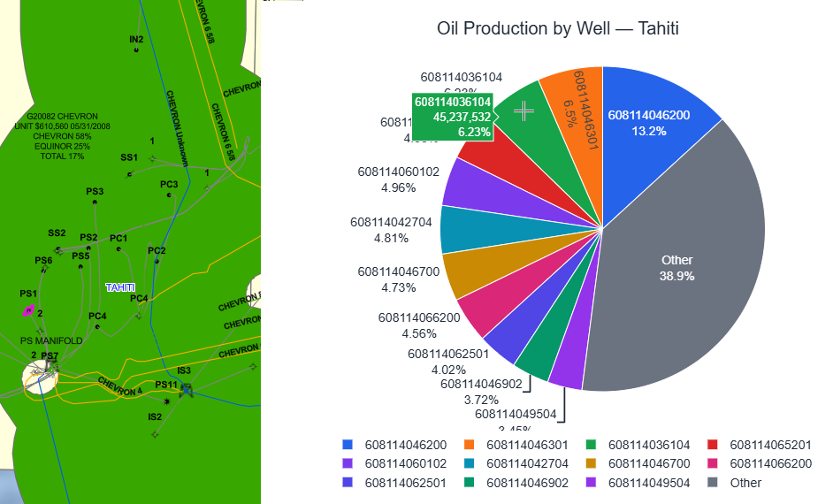
Task: Click the PS5 well label on the map
Action: (80, 256)
